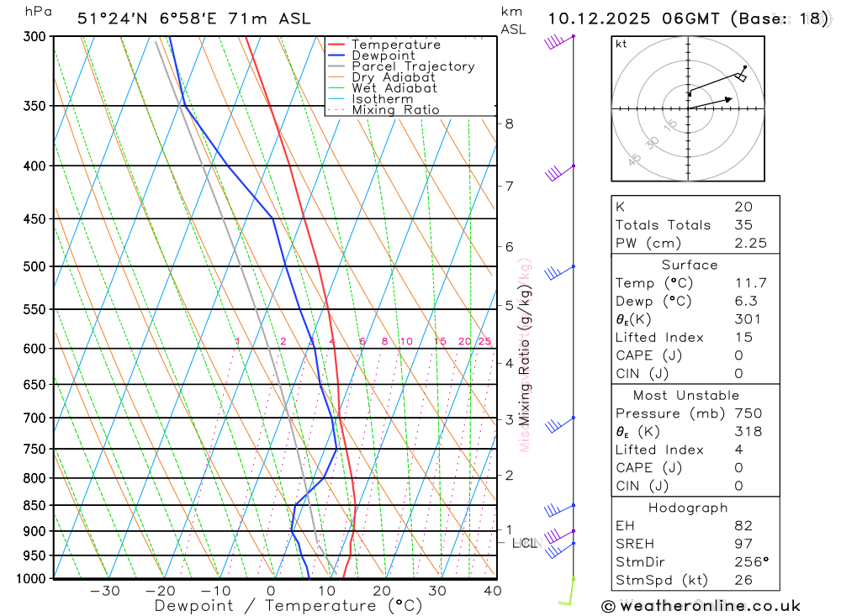This screenshot has height=616, width=841.
Task: Select the 'Temperature' legend label
Action: coord(396,45)
